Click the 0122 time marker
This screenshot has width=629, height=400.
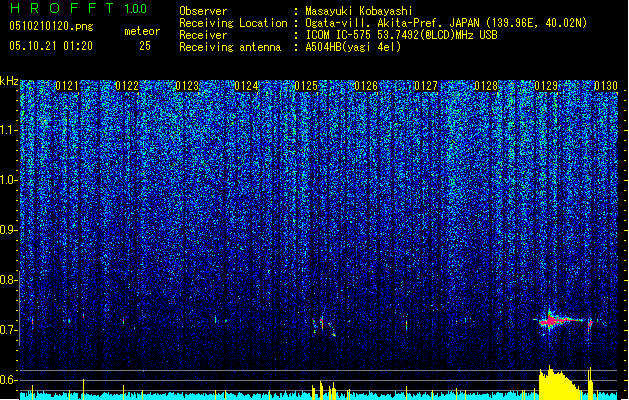pyautogui.click(x=127, y=86)
